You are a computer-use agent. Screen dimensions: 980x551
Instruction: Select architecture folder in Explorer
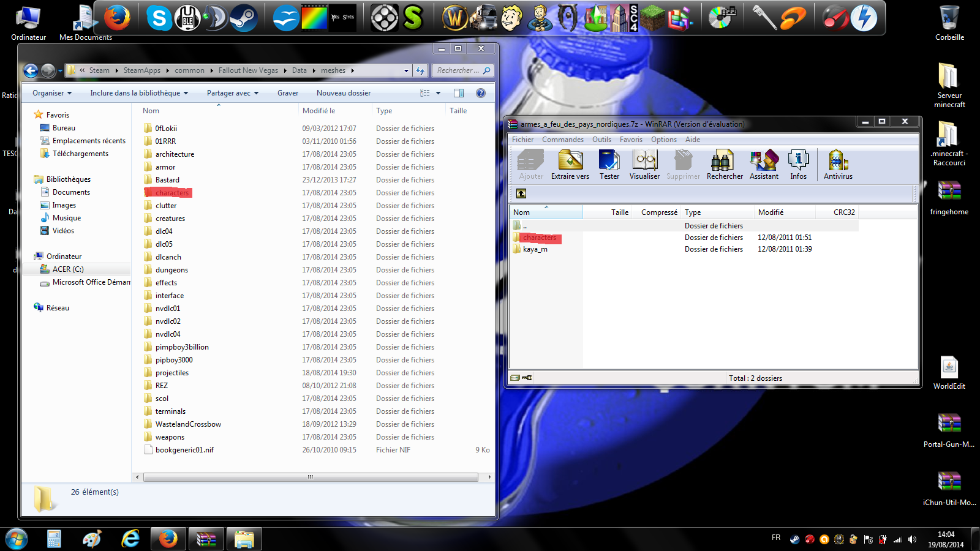pyautogui.click(x=175, y=154)
